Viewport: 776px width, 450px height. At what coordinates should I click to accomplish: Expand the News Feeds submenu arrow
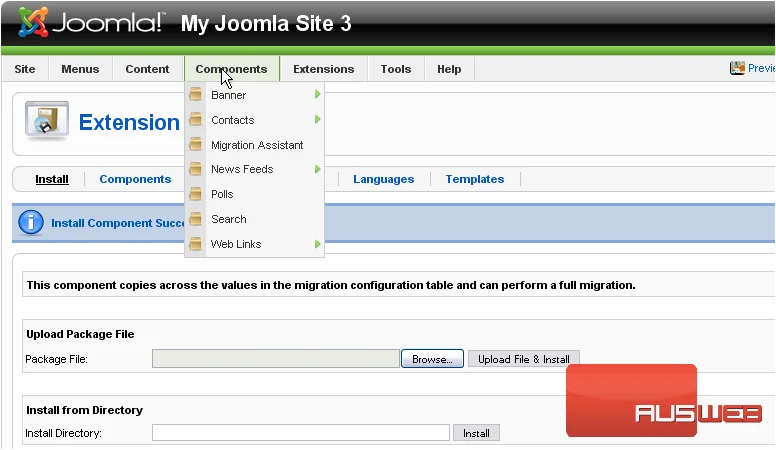tap(317, 169)
